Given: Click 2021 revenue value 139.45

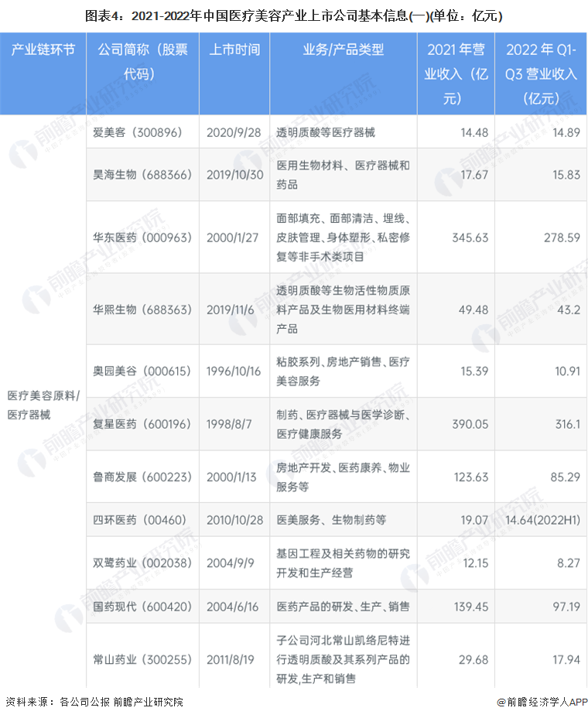Looking at the screenshot, I should 471,607.
